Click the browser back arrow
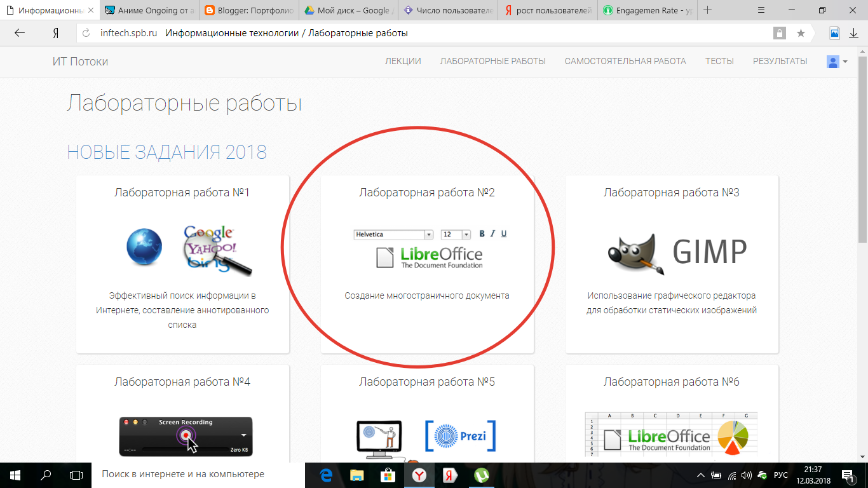 [x=20, y=33]
